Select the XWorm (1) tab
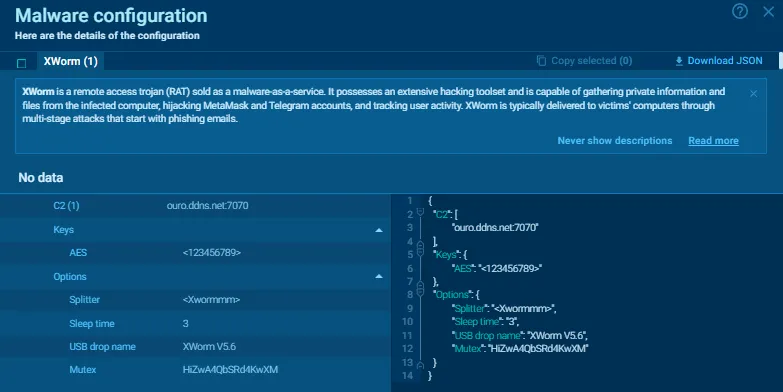The height and width of the screenshot is (392, 783). click(70, 61)
